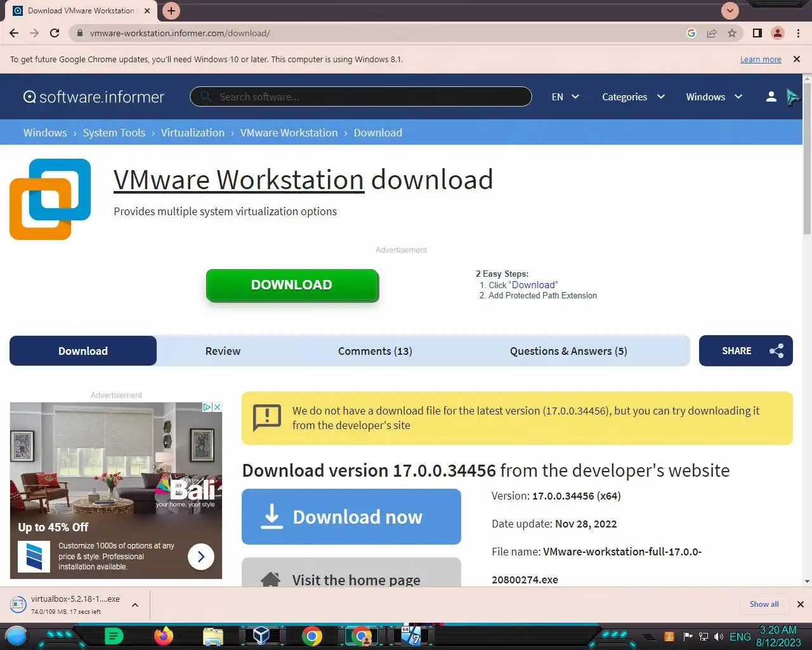The height and width of the screenshot is (650, 812).
Task: Click the Virtualization breadcrumb
Action: point(193,133)
